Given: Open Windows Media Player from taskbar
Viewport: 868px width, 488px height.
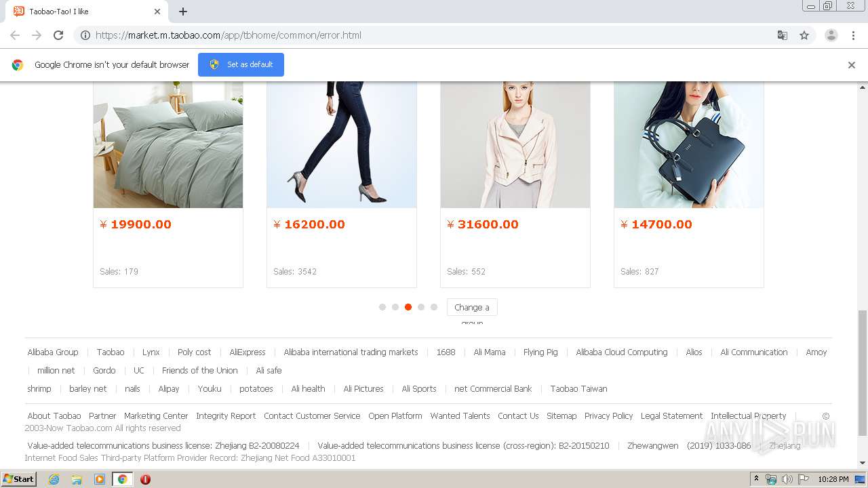Looking at the screenshot, I should point(100,479).
